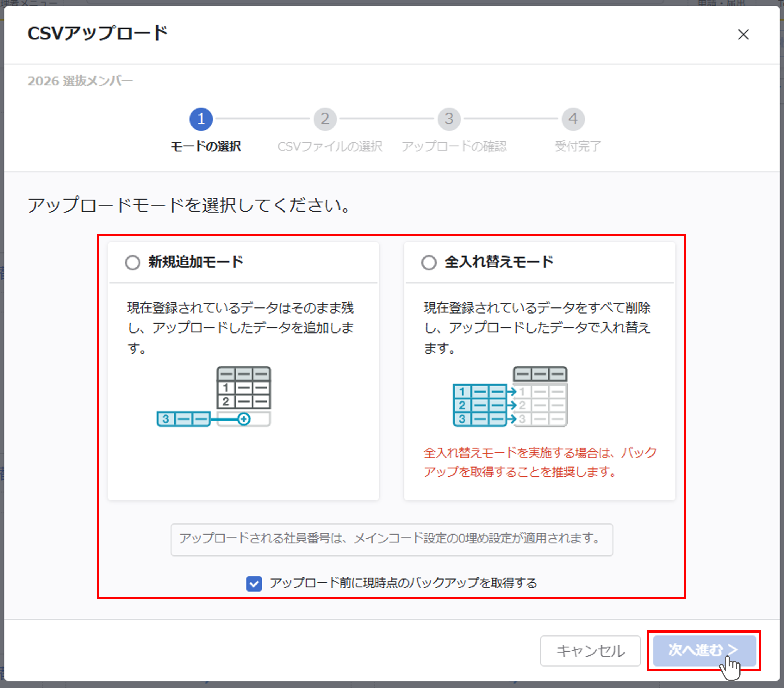Click the キャンセル button
Screen dimensions: 784x688
click(x=590, y=650)
